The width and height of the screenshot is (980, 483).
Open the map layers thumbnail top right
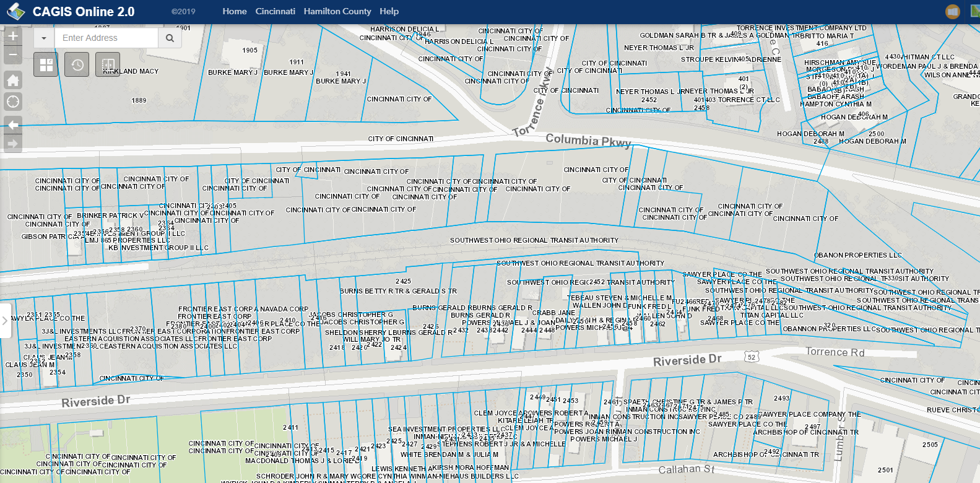[976, 11]
